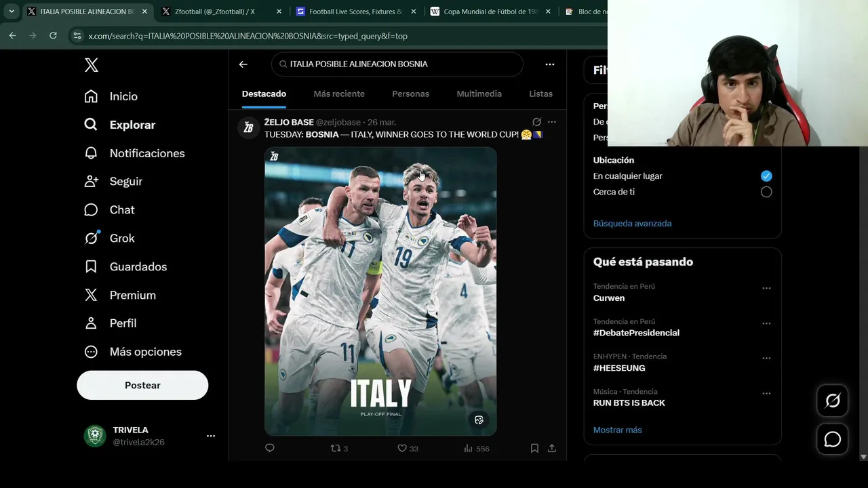Click Grok explain icon on post
This screenshot has height=488, width=868.
coord(536,122)
